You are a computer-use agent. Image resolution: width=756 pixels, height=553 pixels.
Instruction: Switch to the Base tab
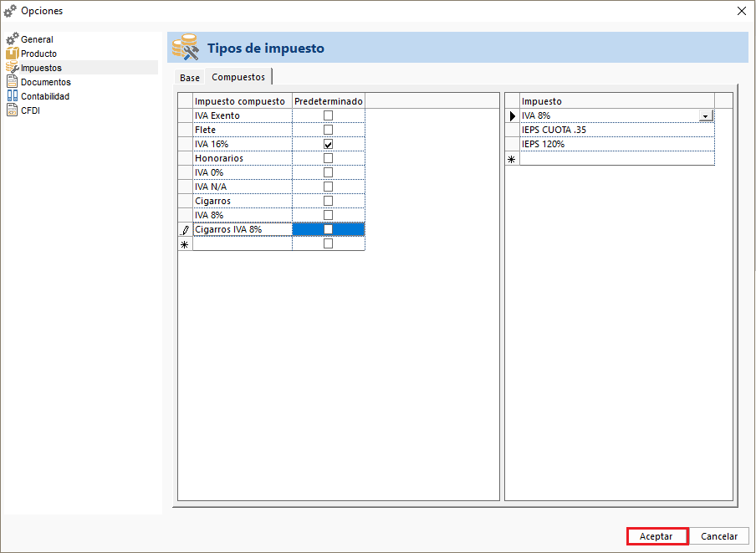tap(190, 78)
